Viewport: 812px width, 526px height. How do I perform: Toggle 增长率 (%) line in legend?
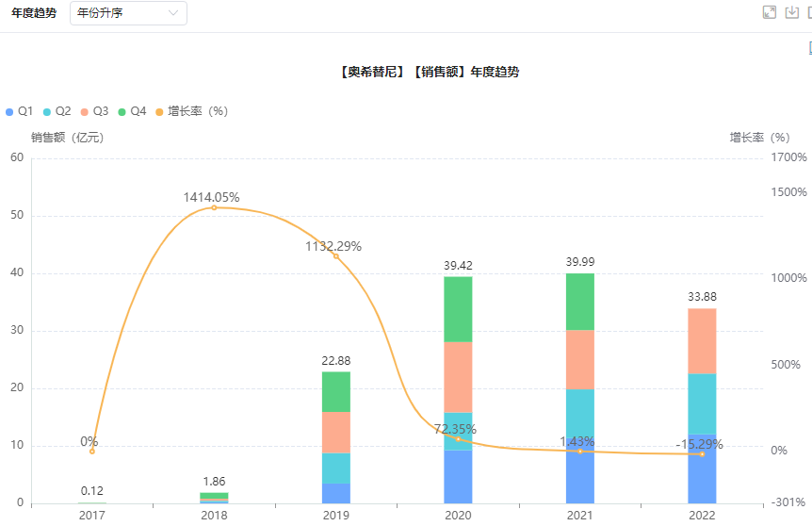pos(192,111)
